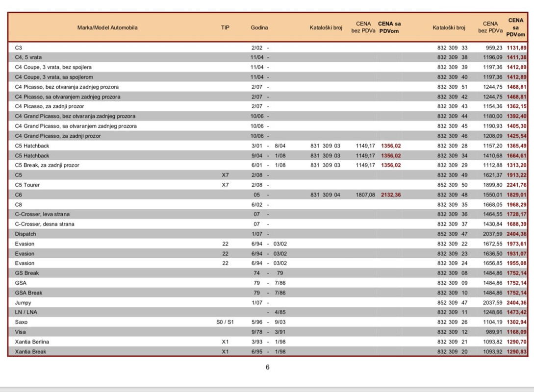The height and width of the screenshot is (392, 534).
Task: Click catalog number '852 309 50'
Action: [452, 185]
